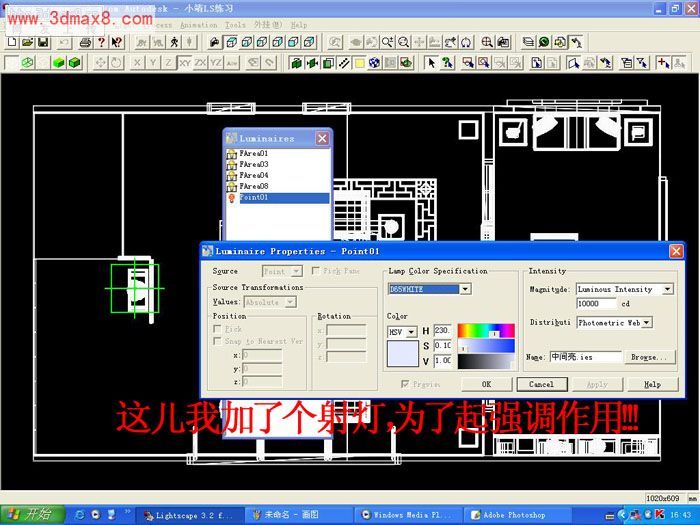Click the OK button
This screenshot has height=525, width=700.
[x=487, y=384]
